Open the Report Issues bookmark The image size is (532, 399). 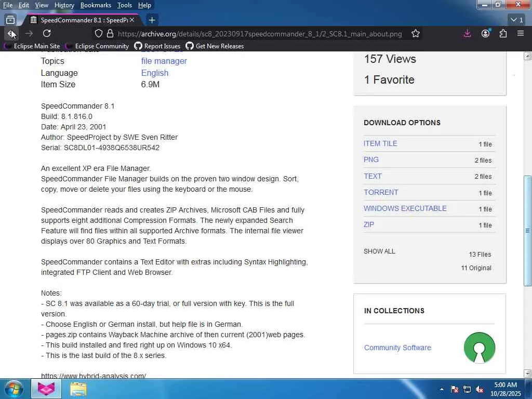coord(157,46)
